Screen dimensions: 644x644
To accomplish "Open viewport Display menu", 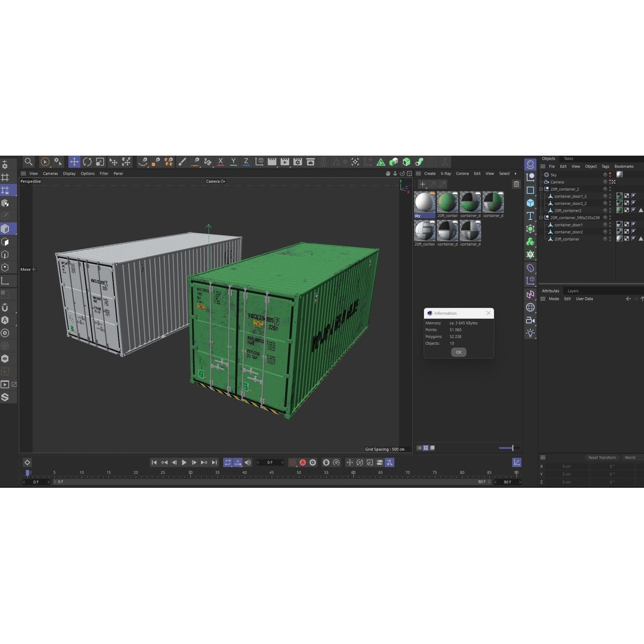I will (x=69, y=174).
